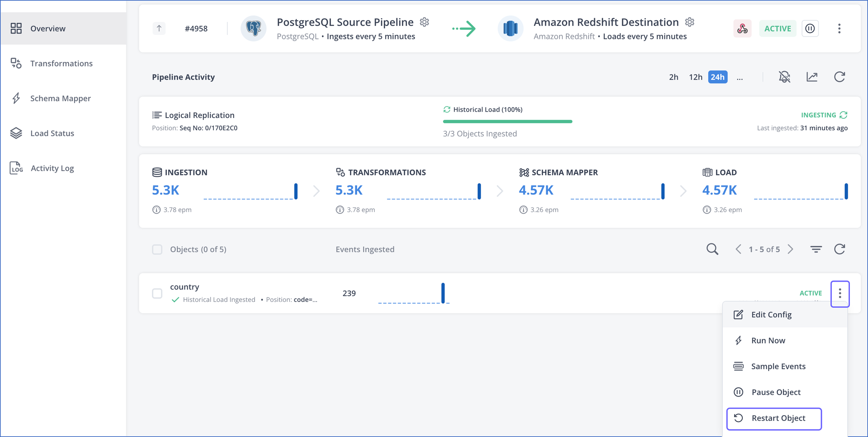Click info icon beside Ingestion 3.78 epm
The height and width of the screenshot is (437, 868).
[156, 210]
